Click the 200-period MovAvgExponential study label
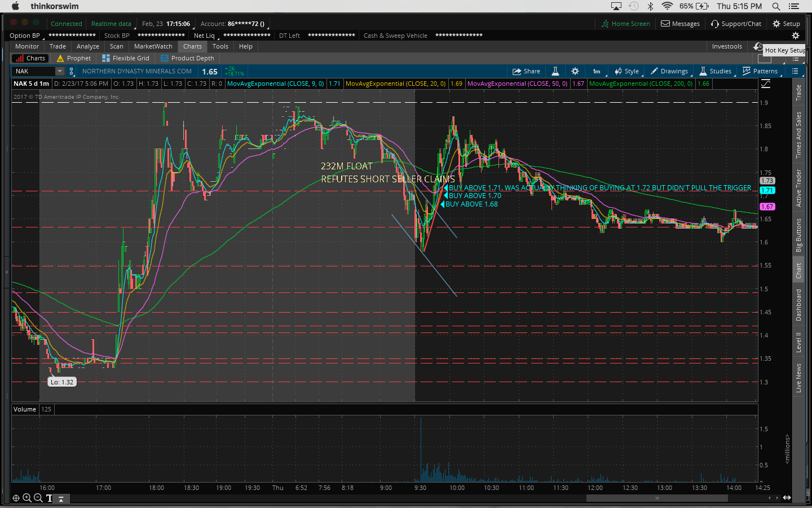812x508 pixels. (x=641, y=84)
